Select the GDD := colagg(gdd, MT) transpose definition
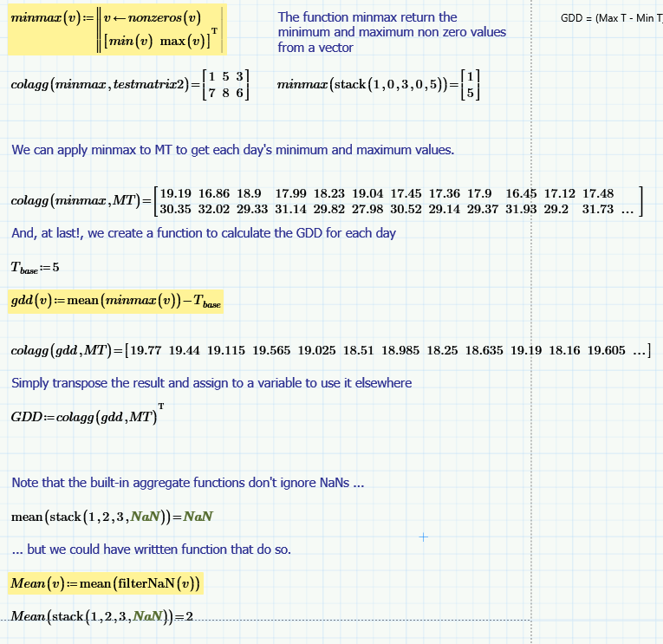The width and height of the screenshot is (663, 644). pos(88,414)
